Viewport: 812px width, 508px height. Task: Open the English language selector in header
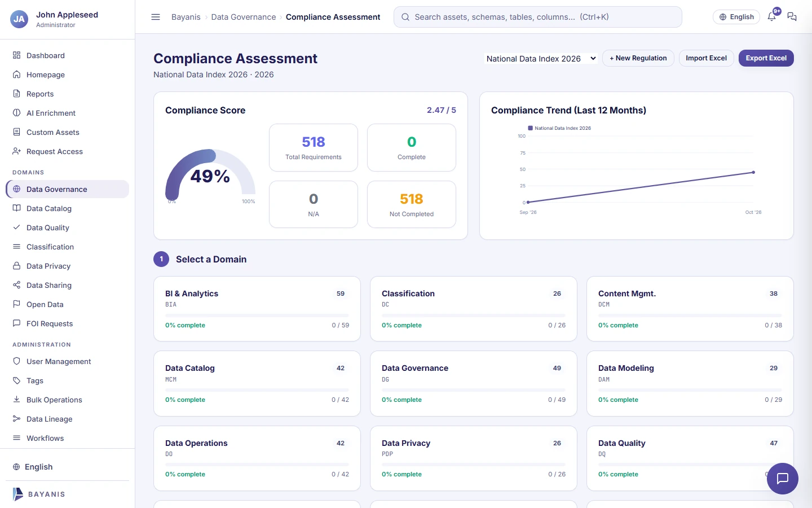tap(736, 17)
